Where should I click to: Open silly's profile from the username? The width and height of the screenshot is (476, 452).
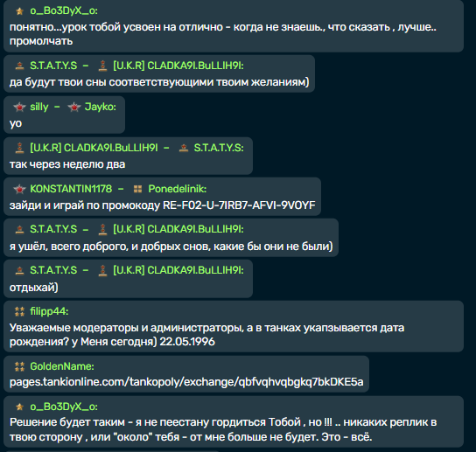point(39,107)
